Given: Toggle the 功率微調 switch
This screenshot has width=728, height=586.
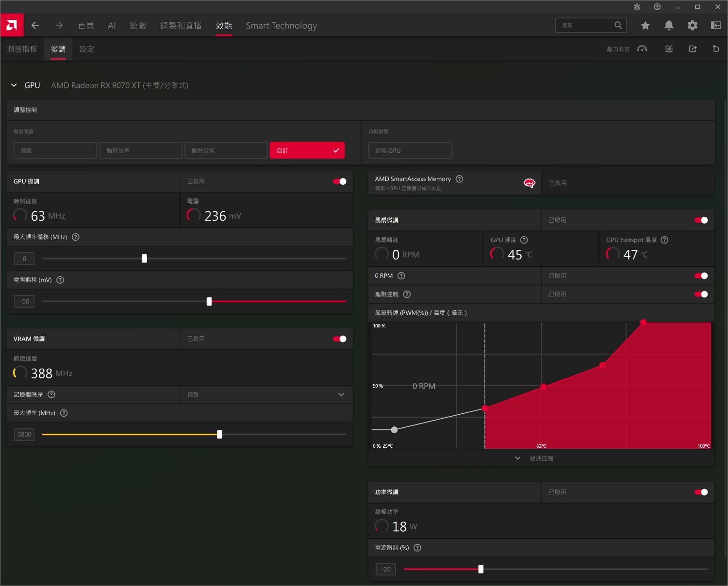Looking at the screenshot, I should (x=701, y=492).
